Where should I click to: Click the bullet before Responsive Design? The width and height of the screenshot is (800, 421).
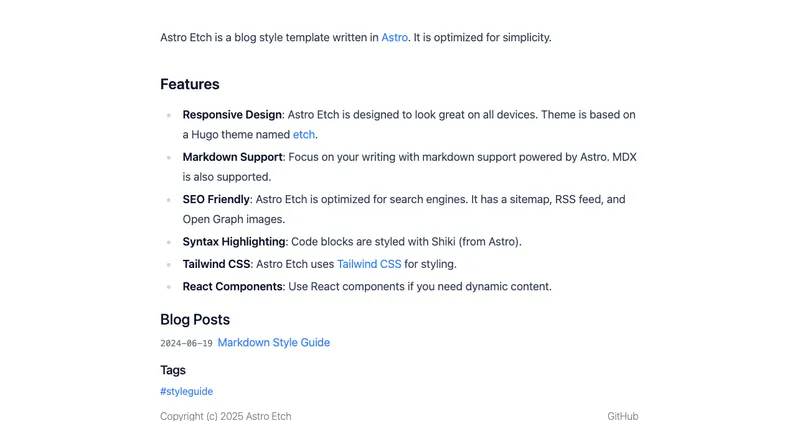tap(169, 116)
